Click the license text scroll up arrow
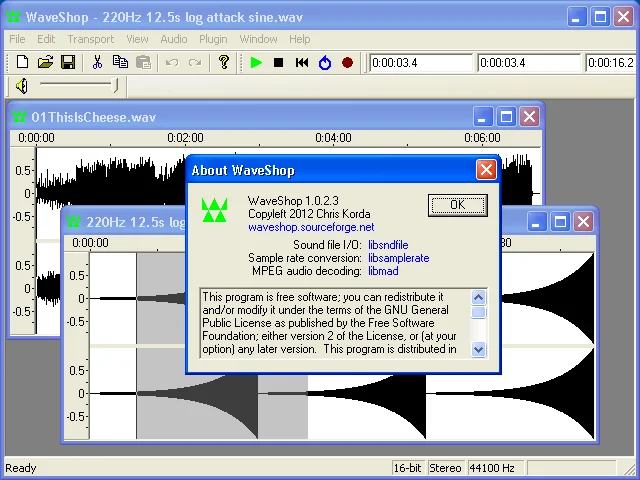 click(478, 297)
